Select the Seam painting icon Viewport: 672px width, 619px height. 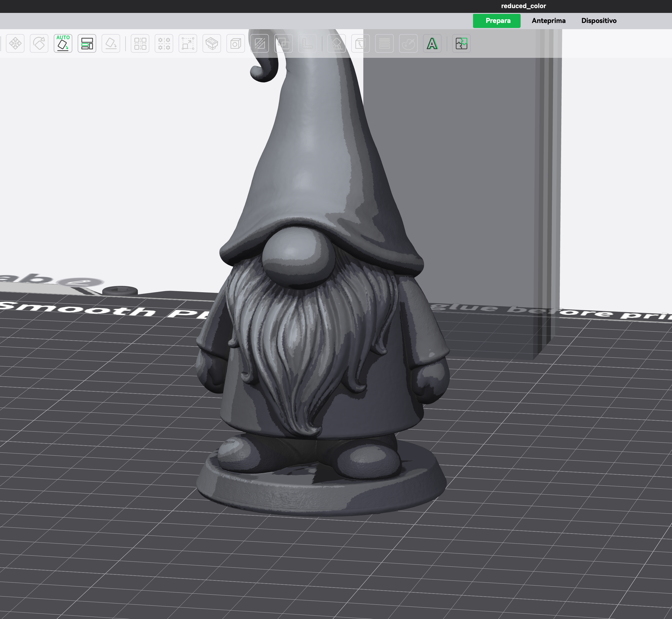pyautogui.click(x=360, y=43)
